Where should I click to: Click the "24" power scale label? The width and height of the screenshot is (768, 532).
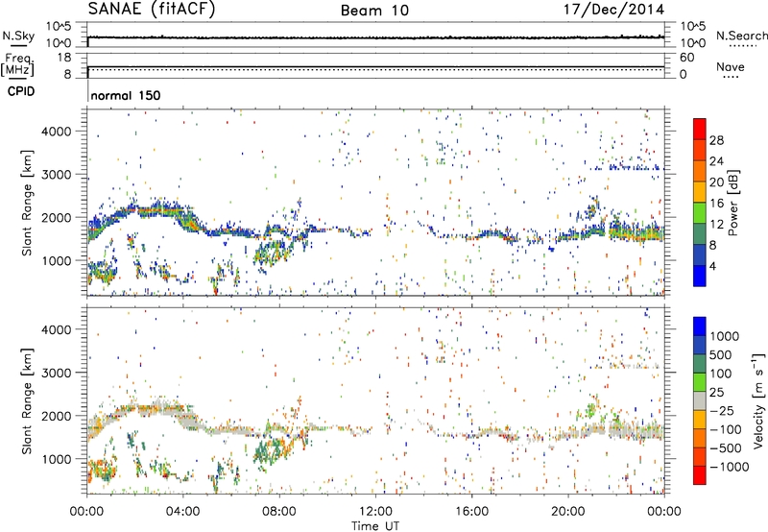pos(716,161)
